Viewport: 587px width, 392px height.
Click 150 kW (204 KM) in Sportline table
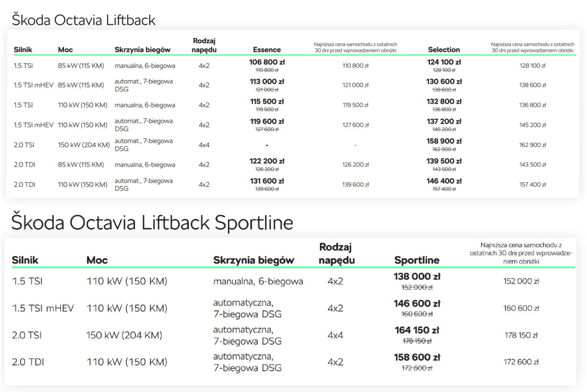(124, 335)
